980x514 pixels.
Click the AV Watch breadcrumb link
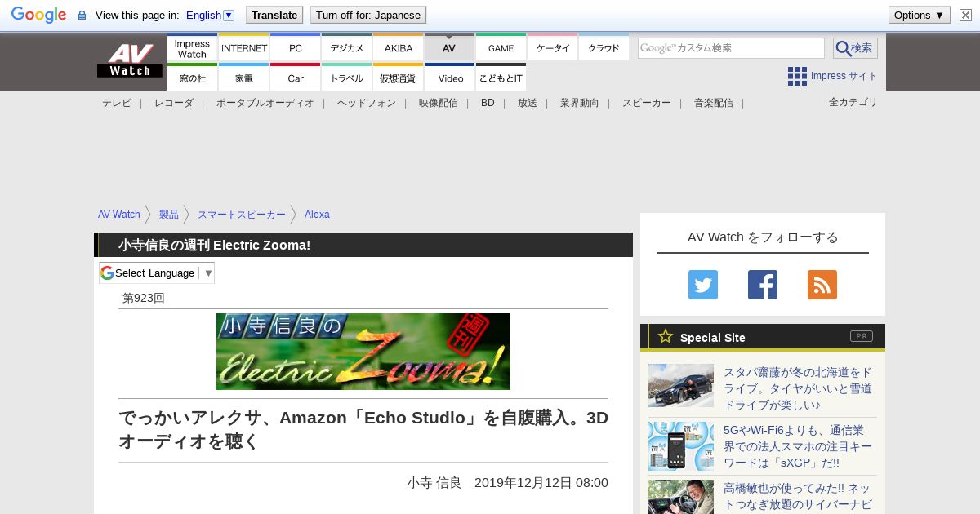119,215
